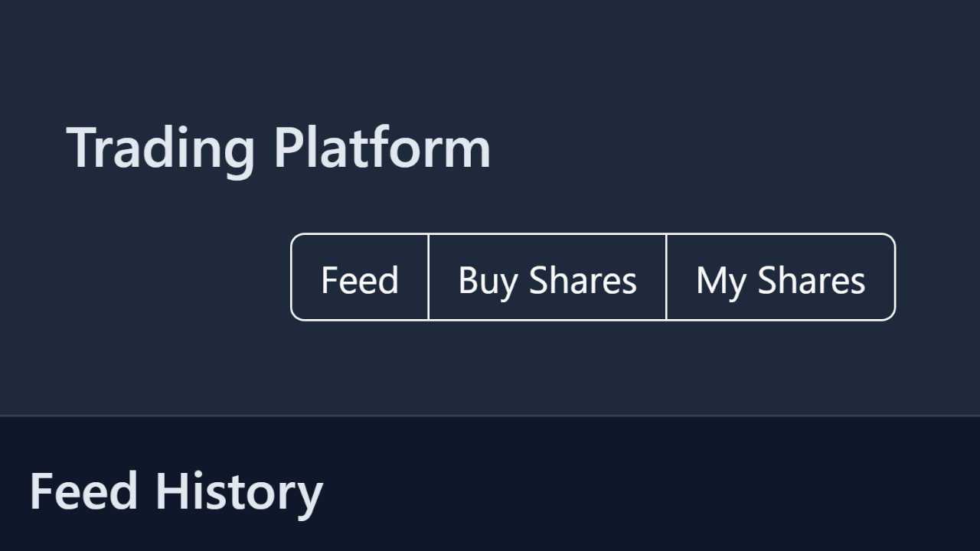Click the Feed button label
The width and height of the screenshot is (980, 551).
tap(360, 280)
